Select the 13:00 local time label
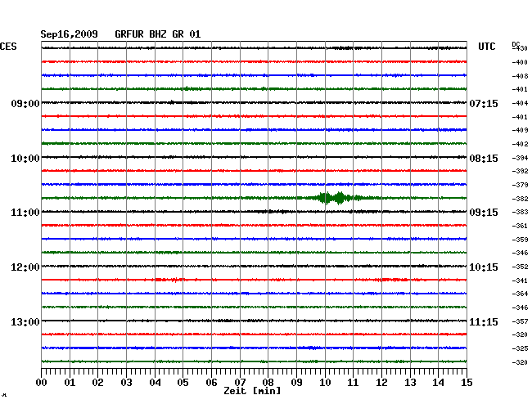The width and height of the screenshot is (532, 404). 25,321
